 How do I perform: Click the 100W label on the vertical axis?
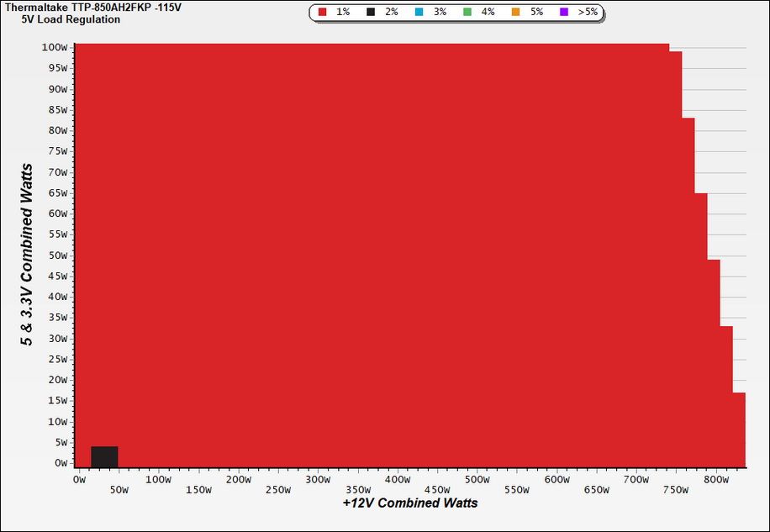click(55, 48)
